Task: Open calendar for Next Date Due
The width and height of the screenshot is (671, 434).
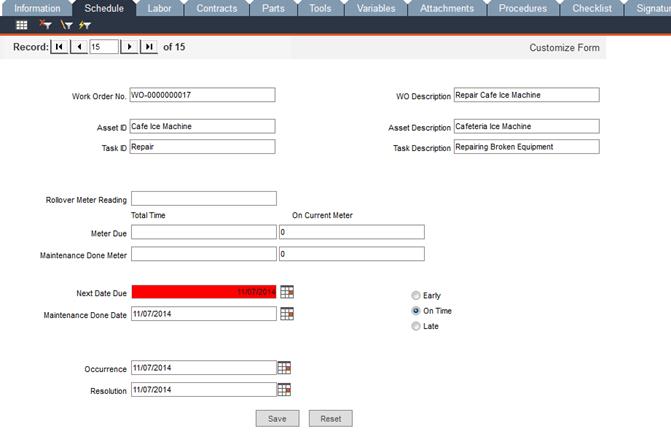Action: (x=287, y=292)
